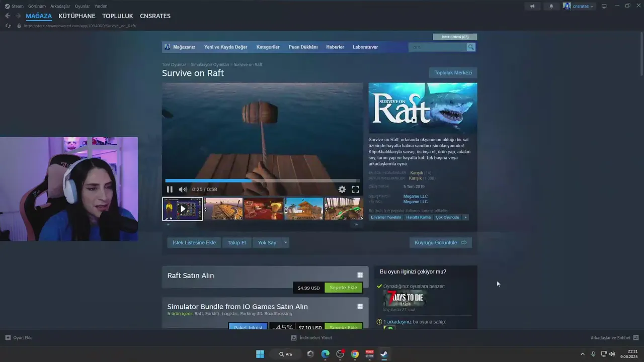Click the microphone icon in system tray
The height and width of the screenshot is (362, 644).
pyautogui.click(x=594, y=354)
